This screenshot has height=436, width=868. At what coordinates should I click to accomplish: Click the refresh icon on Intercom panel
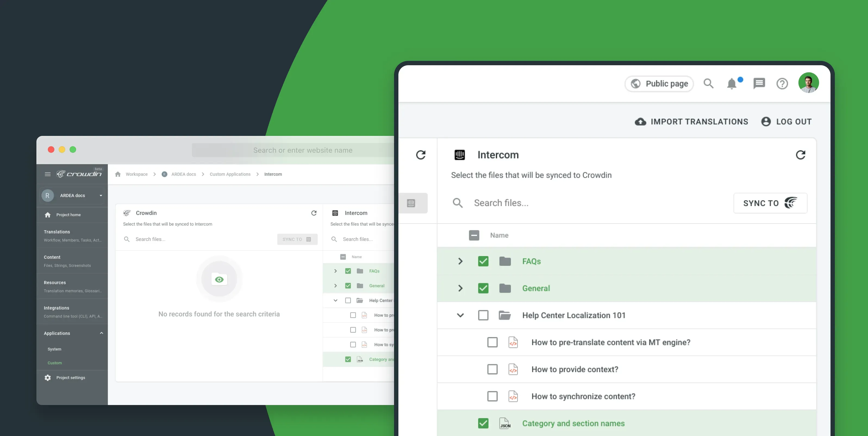tap(800, 155)
